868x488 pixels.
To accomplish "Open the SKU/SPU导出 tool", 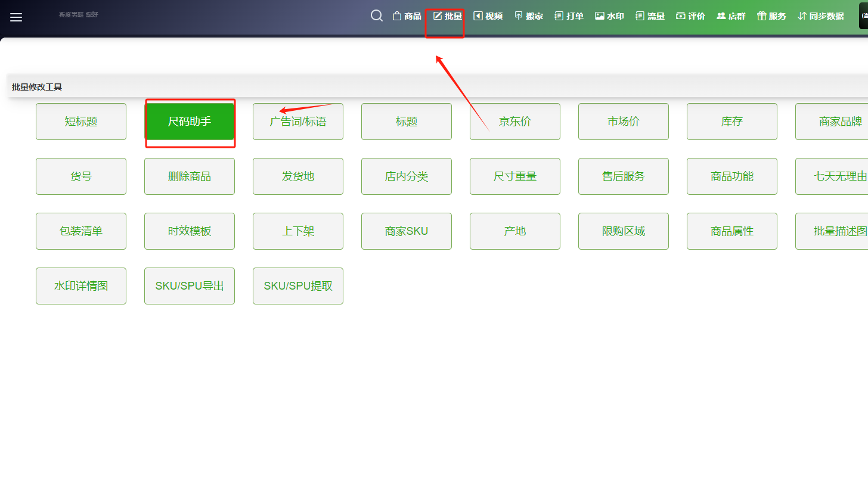I will point(190,286).
